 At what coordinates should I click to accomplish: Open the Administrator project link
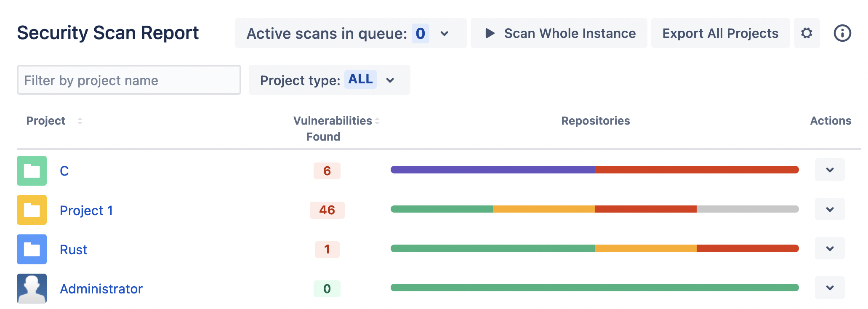(x=101, y=289)
